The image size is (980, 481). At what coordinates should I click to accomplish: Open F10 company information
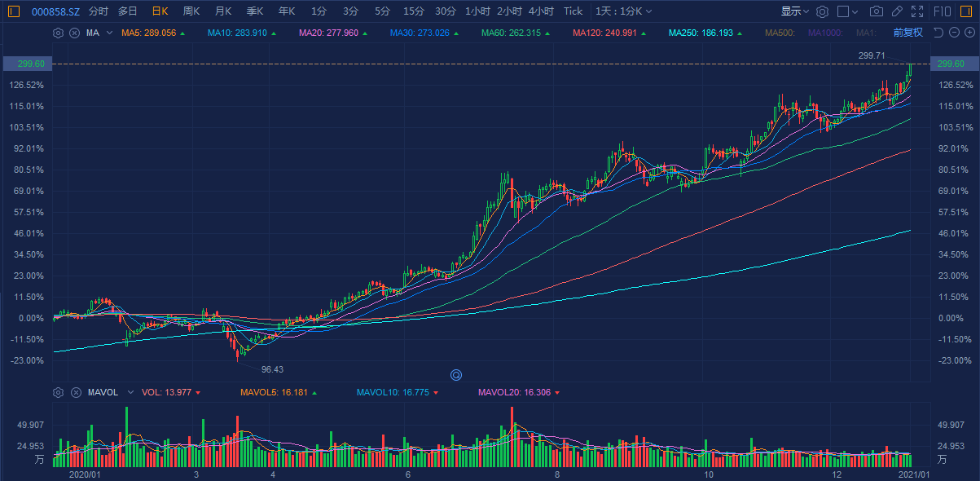[x=943, y=11]
